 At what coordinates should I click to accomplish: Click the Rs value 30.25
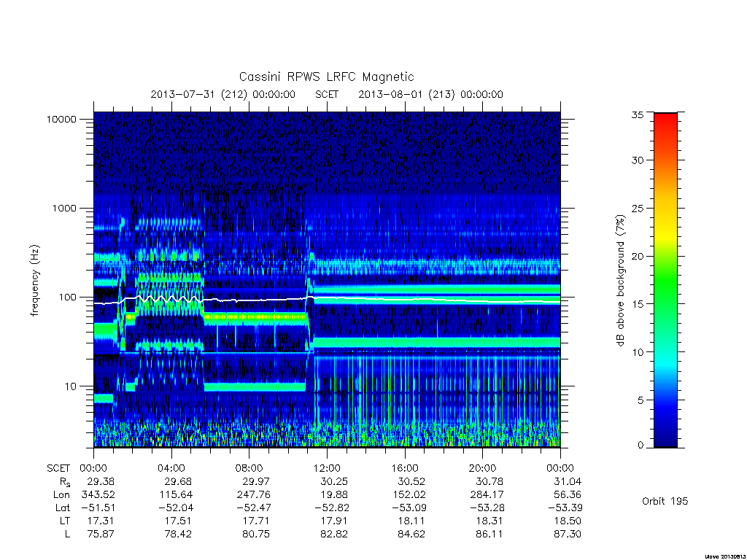[x=333, y=481]
